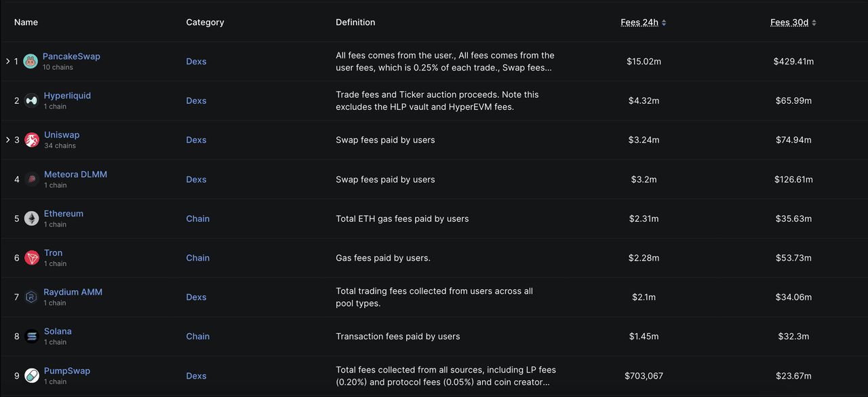Click the PancakeSwap logo icon
Viewport: 868px width, 397px height.
coord(30,62)
